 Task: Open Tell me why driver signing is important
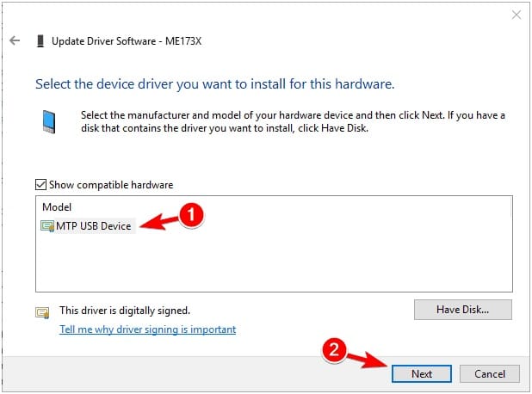click(x=147, y=329)
